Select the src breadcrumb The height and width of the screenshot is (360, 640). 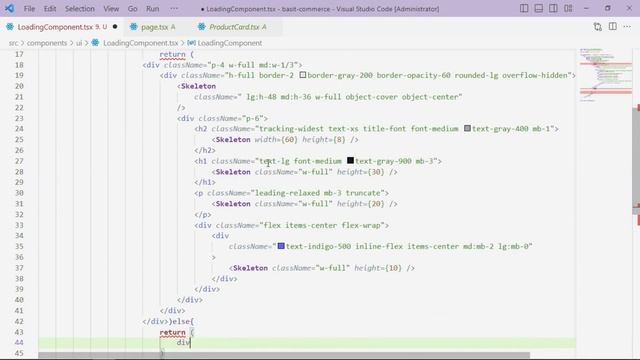pos(13,43)
